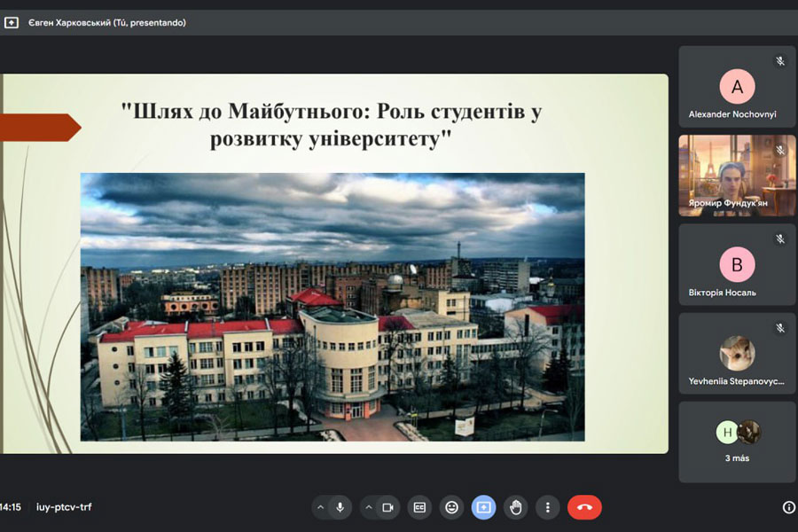798x532 pixels.
Task: End the call with the red hang-up button
Action: (x=584, y=507)
